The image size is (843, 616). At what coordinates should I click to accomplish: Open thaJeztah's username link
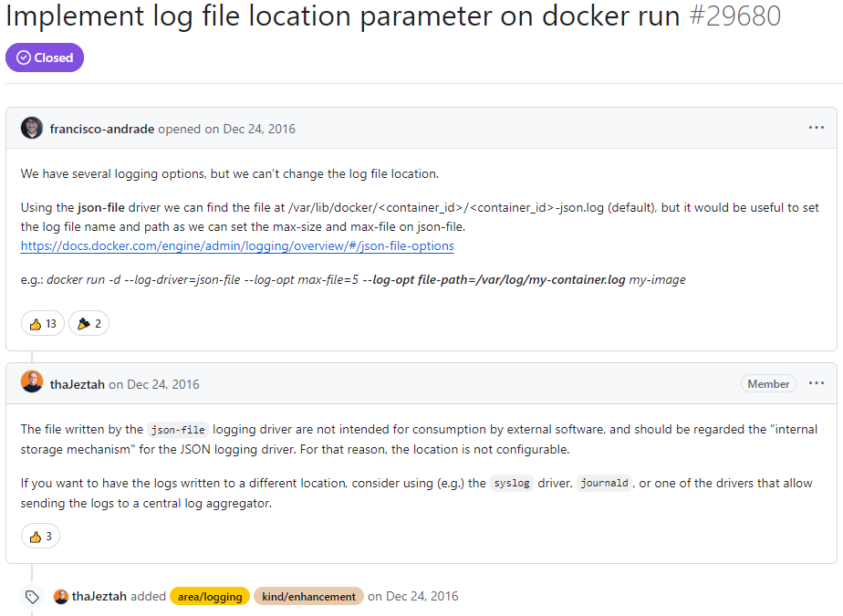click(x=78, y=383)
